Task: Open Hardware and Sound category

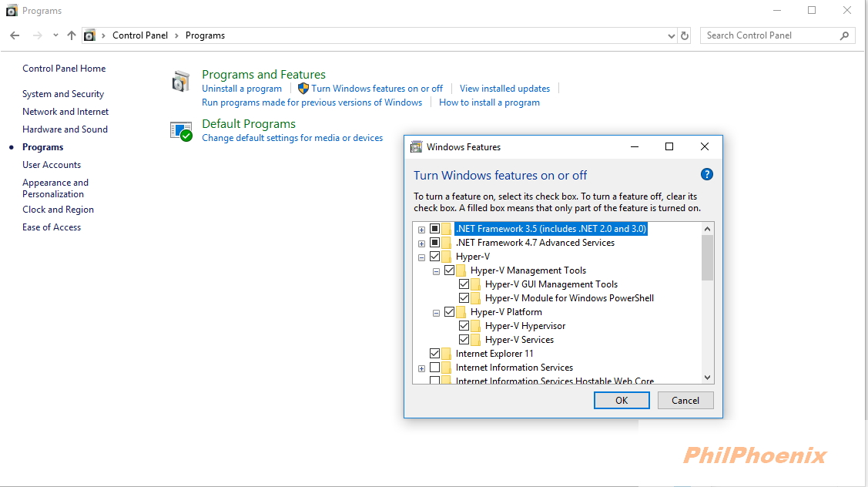Action: point(65,129)
